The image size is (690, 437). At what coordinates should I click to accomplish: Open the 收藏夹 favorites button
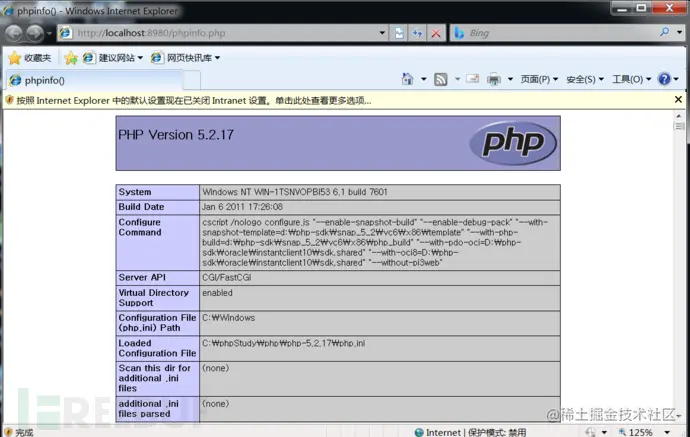tap(29, 58)
